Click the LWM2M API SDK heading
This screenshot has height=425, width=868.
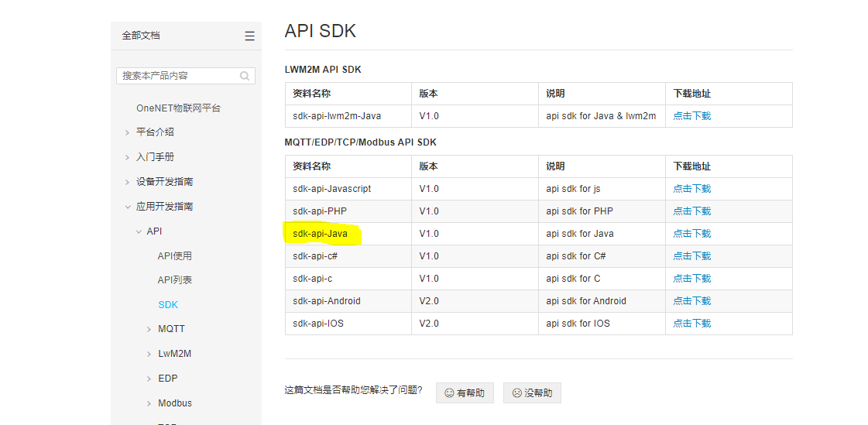pos(323,70)
